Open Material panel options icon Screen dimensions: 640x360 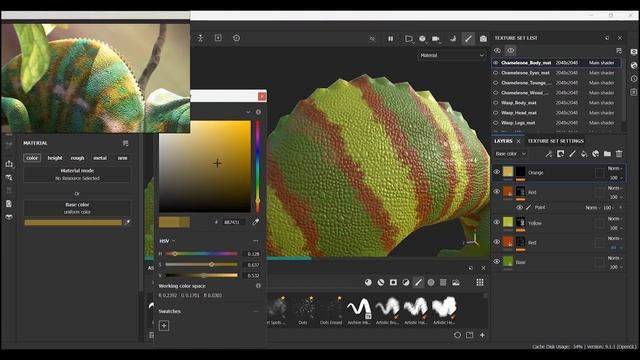pos(125,143)
